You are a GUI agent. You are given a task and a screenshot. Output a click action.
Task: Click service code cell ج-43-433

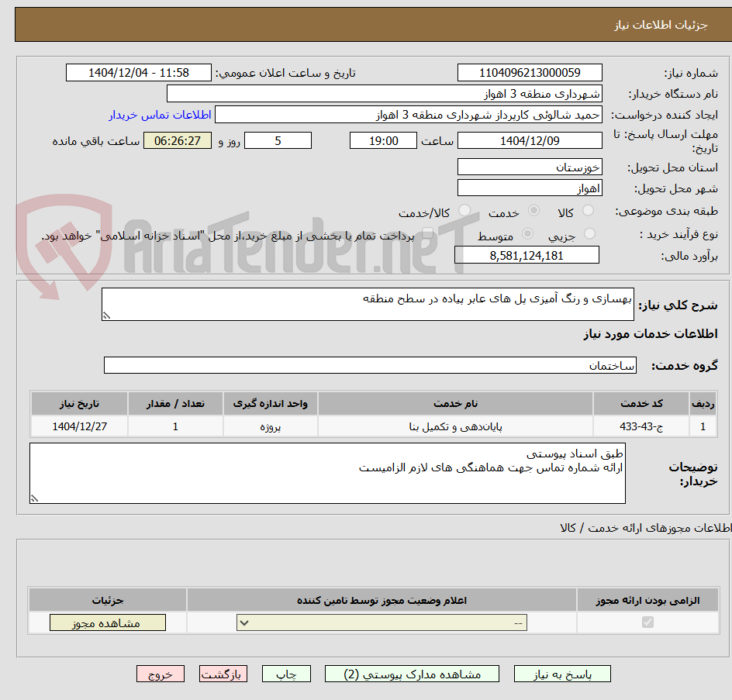[x=641, y=426]
